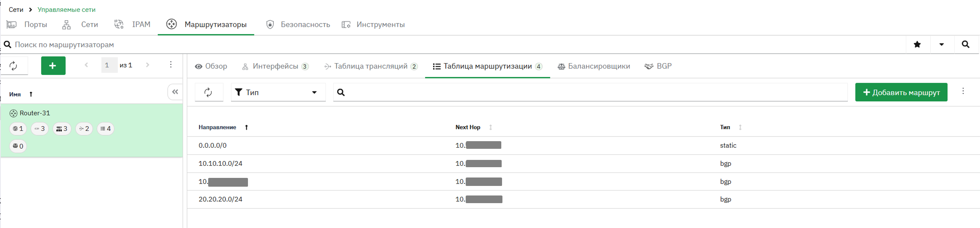Refresh the router list

click(14, 66)
